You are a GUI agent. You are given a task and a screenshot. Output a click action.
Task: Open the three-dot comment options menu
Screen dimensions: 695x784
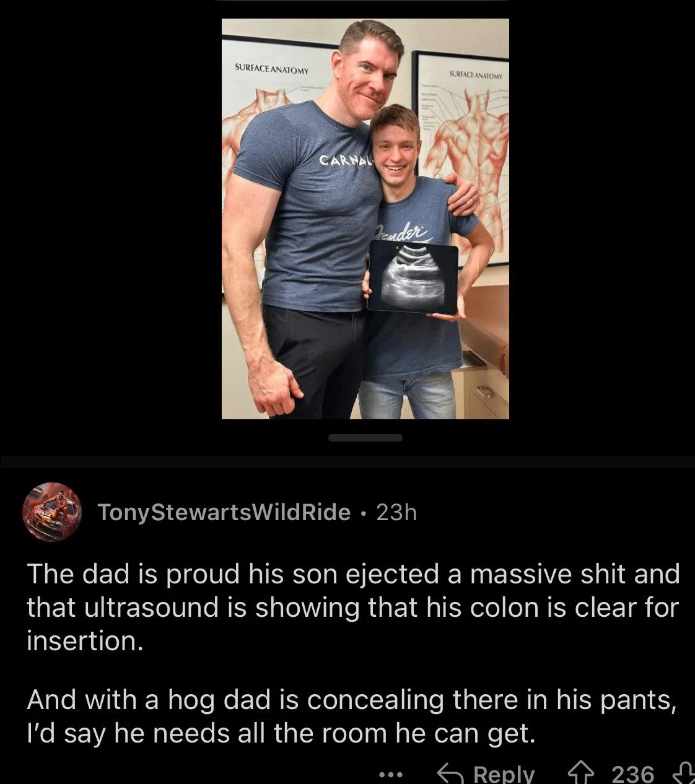coord(391,774)
